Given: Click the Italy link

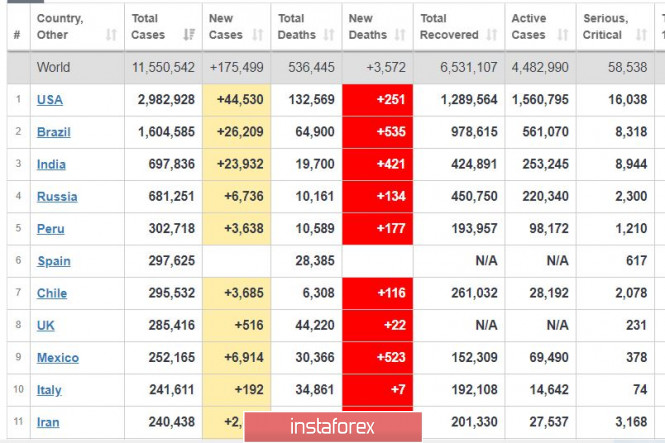Looking at the screenshot, I should (x=49, y=390).
